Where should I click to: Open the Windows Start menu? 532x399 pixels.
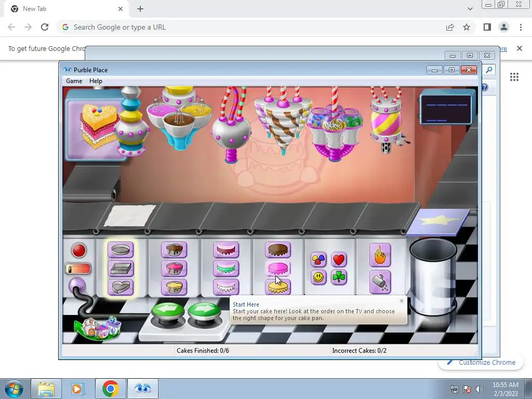13,389
